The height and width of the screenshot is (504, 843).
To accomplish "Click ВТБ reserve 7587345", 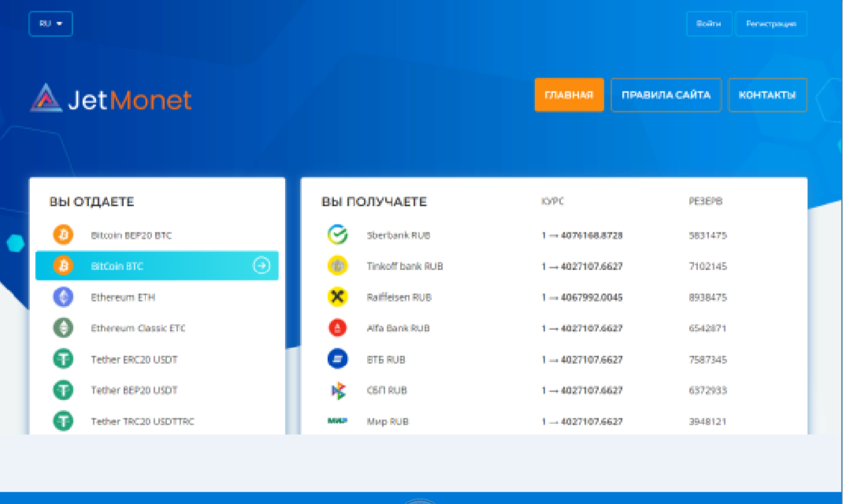I will pos(707,359).
